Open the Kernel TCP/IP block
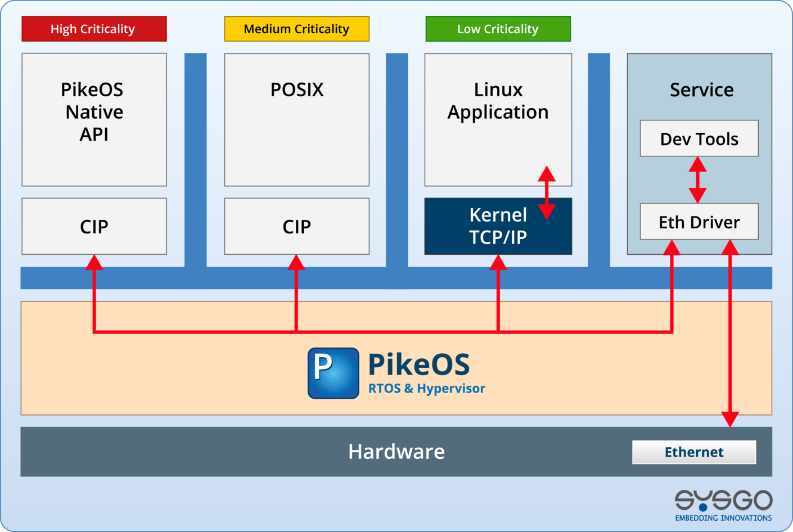 (498, 226)
